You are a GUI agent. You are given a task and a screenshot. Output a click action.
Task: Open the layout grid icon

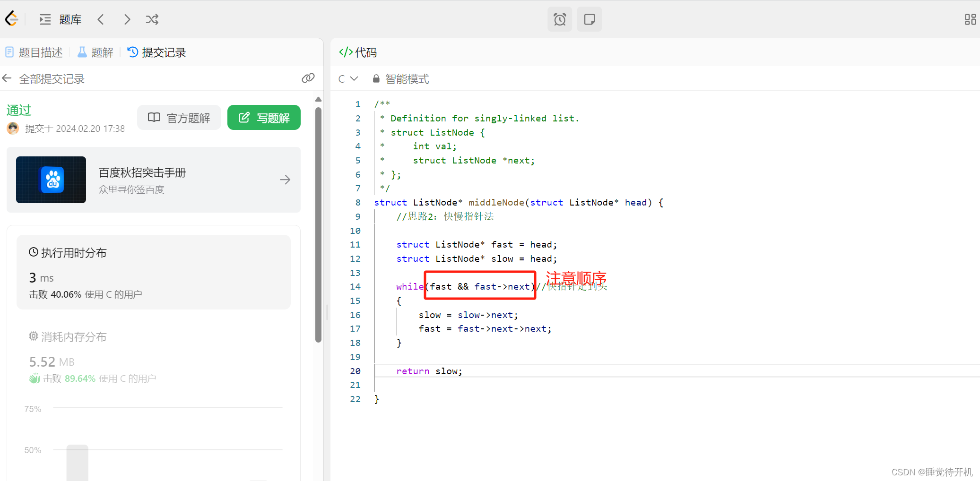point(970,19)
